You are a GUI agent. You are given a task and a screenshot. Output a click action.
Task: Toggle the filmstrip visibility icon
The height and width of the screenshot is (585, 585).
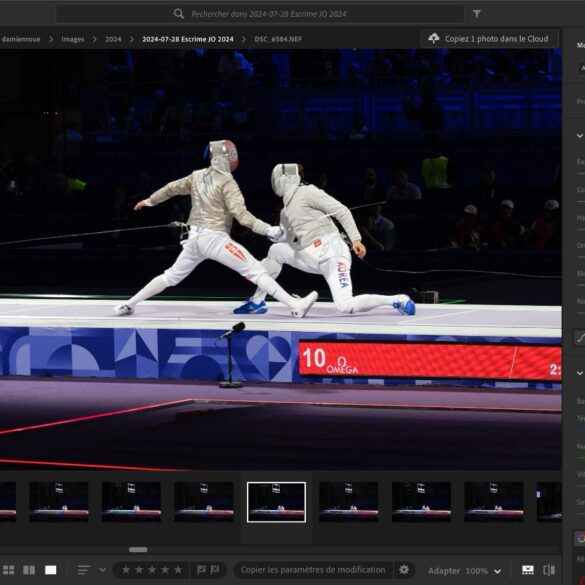[x=528, y=570]
